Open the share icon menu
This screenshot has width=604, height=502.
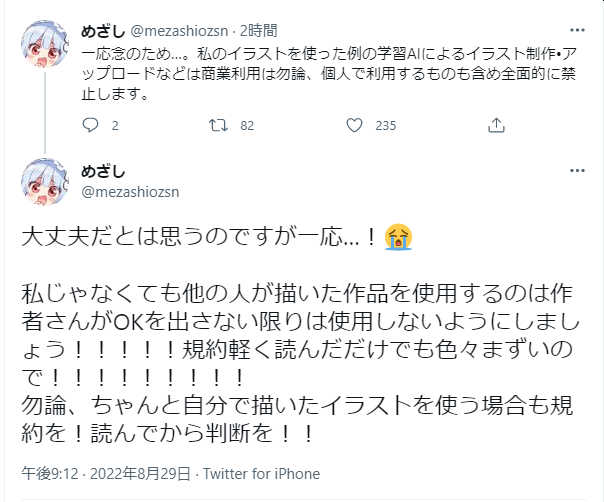pyautogui.click(x=496, y=125)
